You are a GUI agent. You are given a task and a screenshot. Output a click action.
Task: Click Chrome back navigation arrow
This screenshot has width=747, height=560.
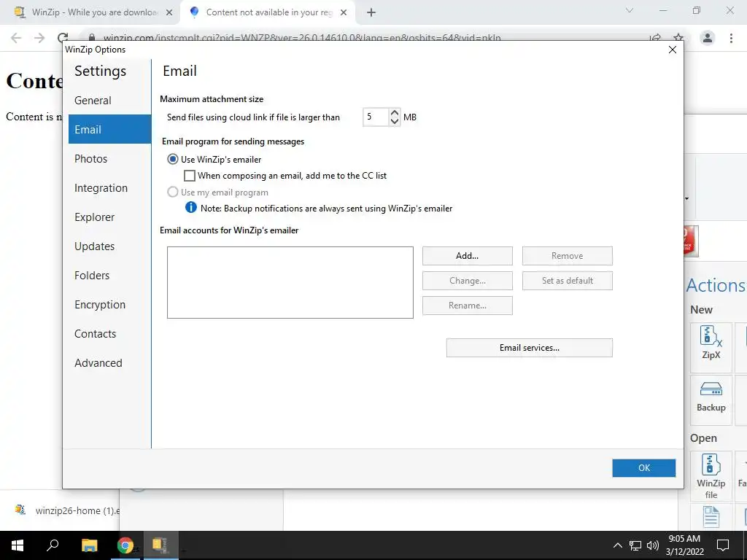(16, 38)
